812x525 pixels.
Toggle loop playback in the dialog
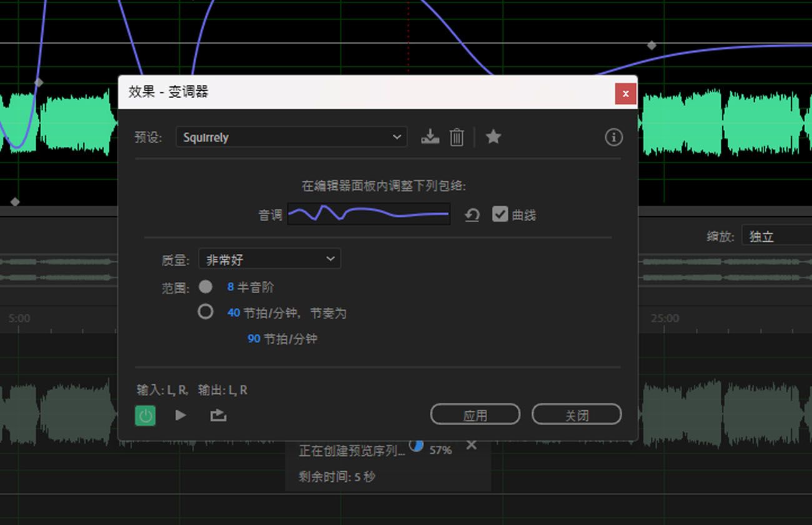click(x=218, y=415)
